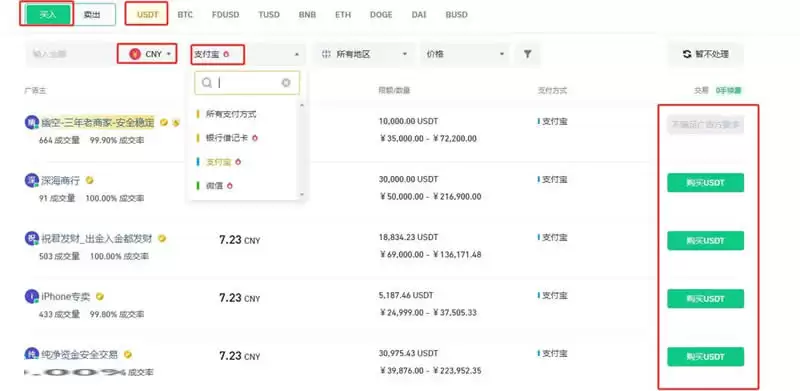Open merchant 纯净资金安全交易 profile
Image resolution: width=800 pixels, height=391 pixels.
pyautogui.click(x=79, y=354)
